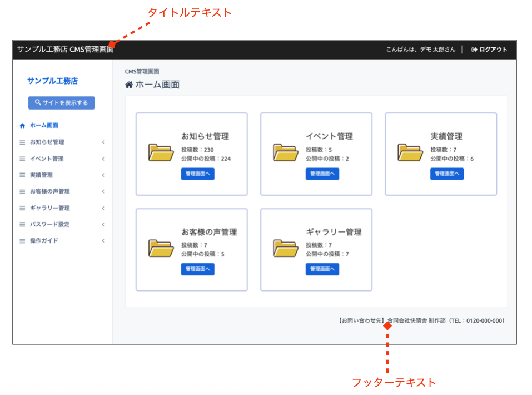Click the folder icon in お知らせ管理 card
The width and height of the screenshot is (532, 395).
[161, 152]
